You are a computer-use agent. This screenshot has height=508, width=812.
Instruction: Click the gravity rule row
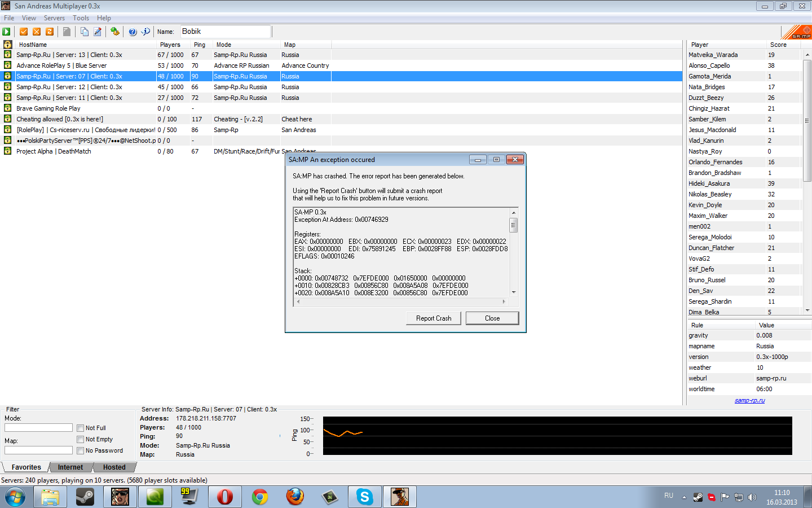pos(749,335)
